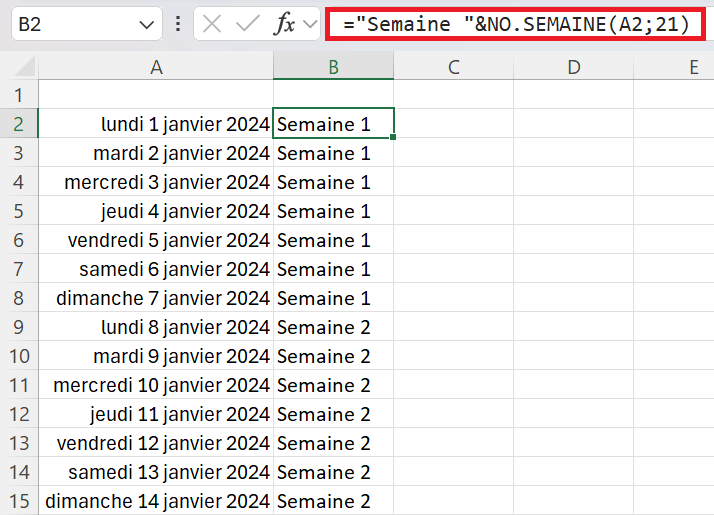Click 'Semaine 2' next to dimanche 14 janvier
Image resolution: width=714 pixels, height=515 pixels.
tap(333, 500)
